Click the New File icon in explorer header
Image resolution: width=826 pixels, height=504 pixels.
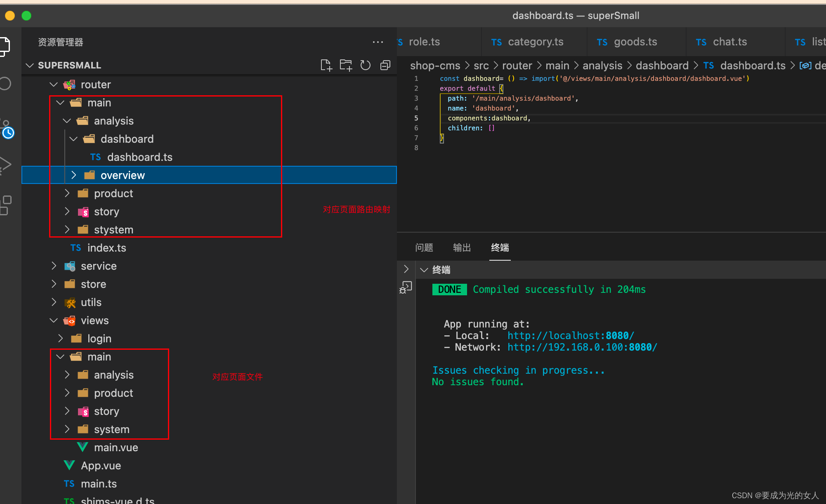pyautogui.click(x=326, y=65)
